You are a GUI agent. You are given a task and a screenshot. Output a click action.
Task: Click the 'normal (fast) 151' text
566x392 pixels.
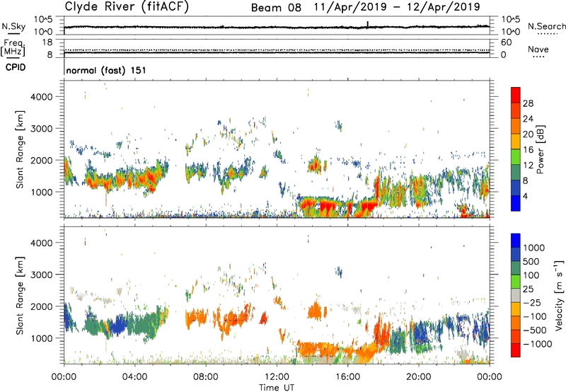(106, 70)
